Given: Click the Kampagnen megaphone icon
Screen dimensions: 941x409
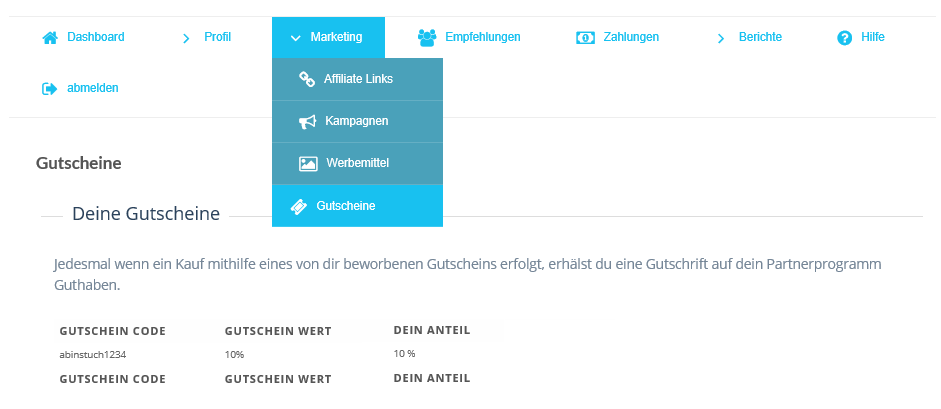Looking at the screenshot, I should [307, 122].
